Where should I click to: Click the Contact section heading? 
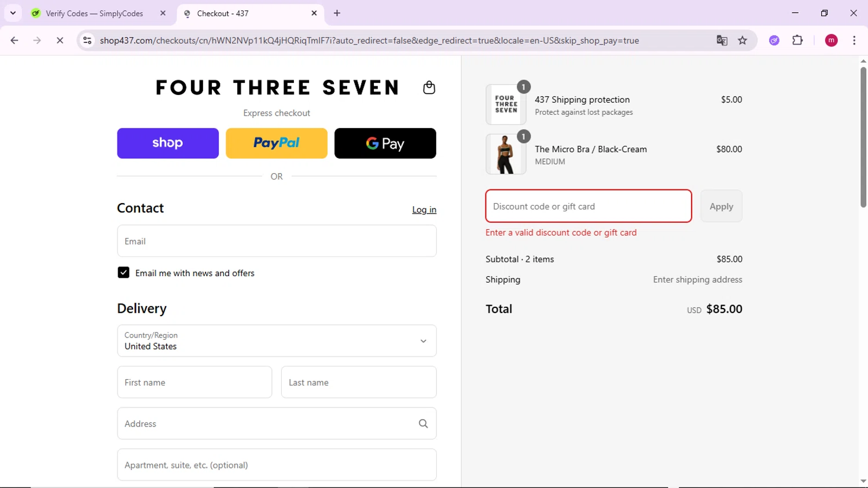[140, 208]
